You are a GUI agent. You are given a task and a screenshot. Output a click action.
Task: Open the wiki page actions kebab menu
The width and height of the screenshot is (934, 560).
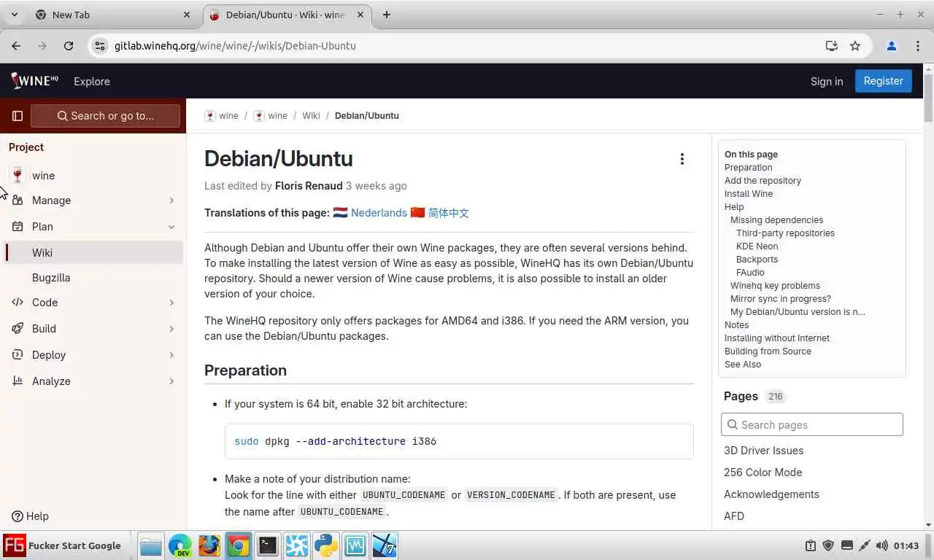pyautogui.click(x=682, y=159)
